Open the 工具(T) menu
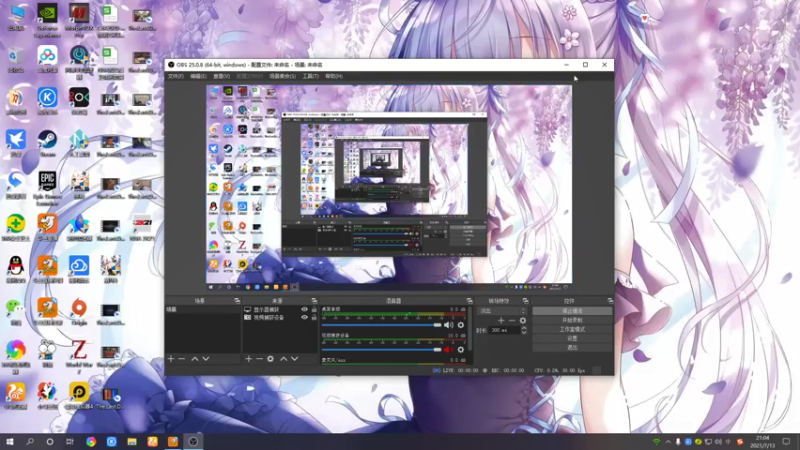800x450 pixels. coord(310,76)
